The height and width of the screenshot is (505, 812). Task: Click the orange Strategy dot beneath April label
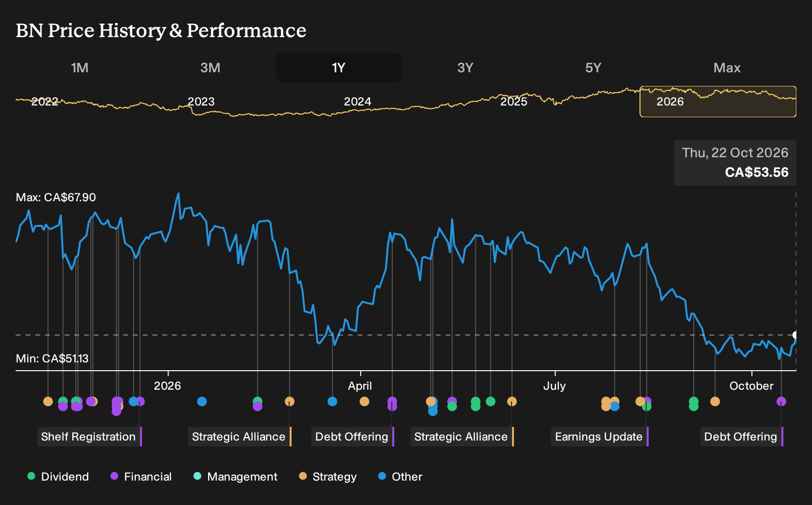[364, 401]
